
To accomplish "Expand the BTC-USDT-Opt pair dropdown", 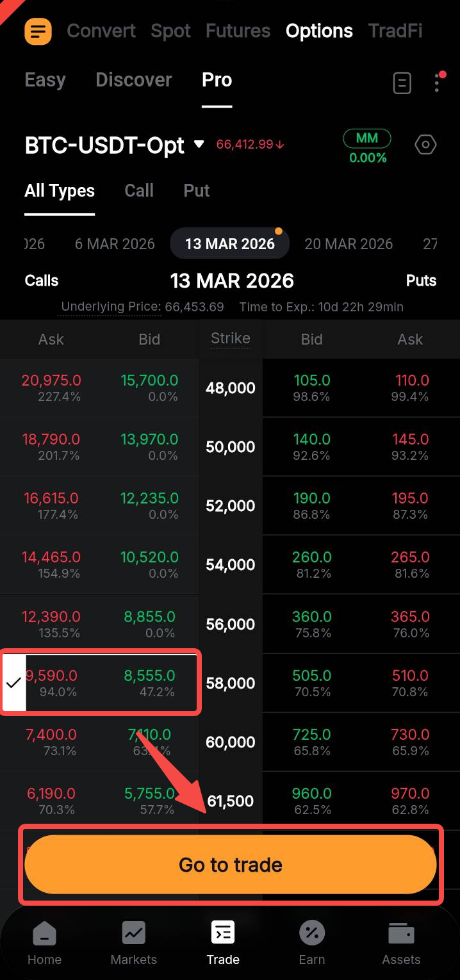I will [x=199, y=144].
